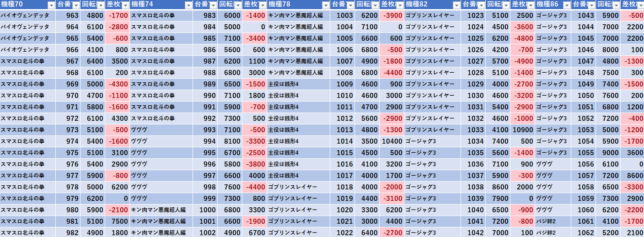The width and height of the screenshot is (644, 237).
Task: Select machine number cell 1002
Action: (x=205, y=232)
